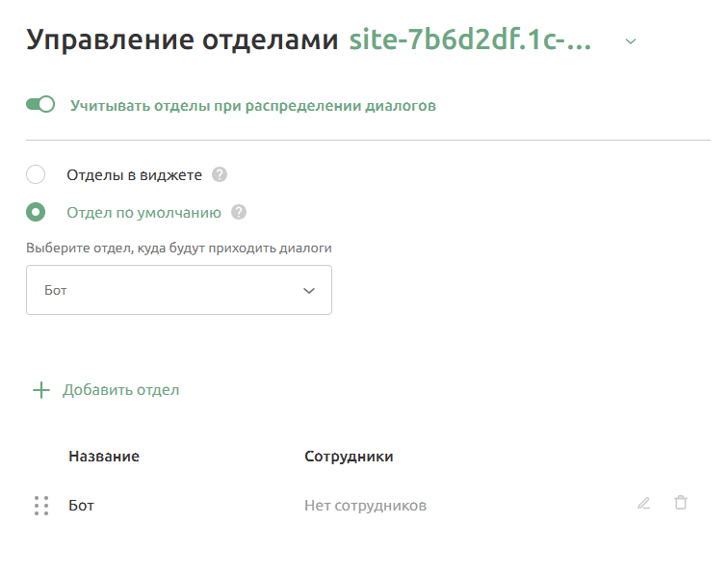Screen dimensions: 728x576
Task: Expand the site selector chevron near the title
Action: tap(631, 40)
